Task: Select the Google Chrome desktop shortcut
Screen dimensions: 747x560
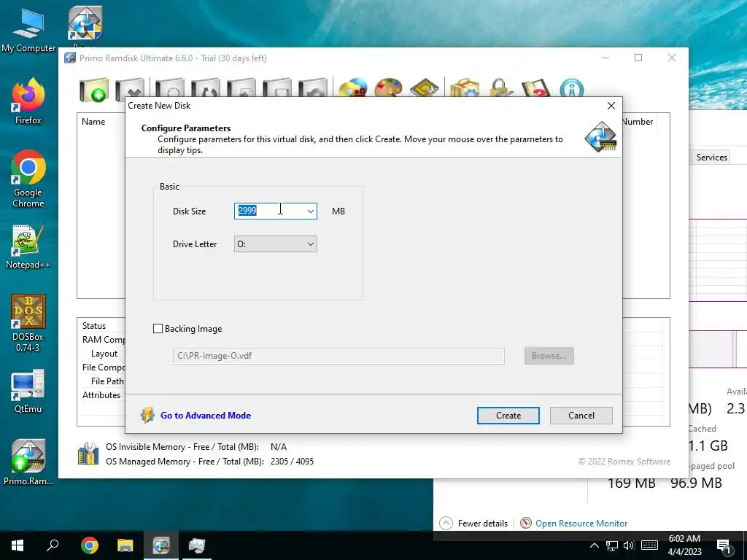Action: point(28,179)
